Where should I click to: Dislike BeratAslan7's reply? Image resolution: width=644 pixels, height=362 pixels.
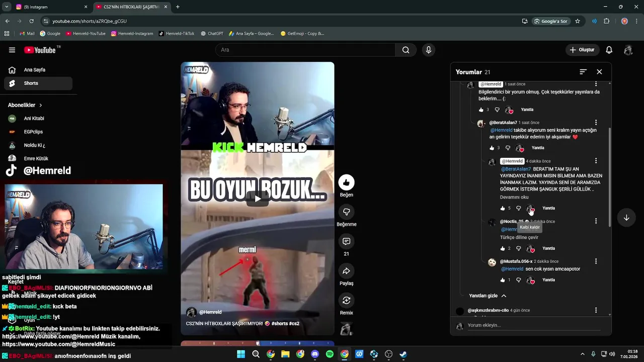pyautogui.click(x=508, y=148)
